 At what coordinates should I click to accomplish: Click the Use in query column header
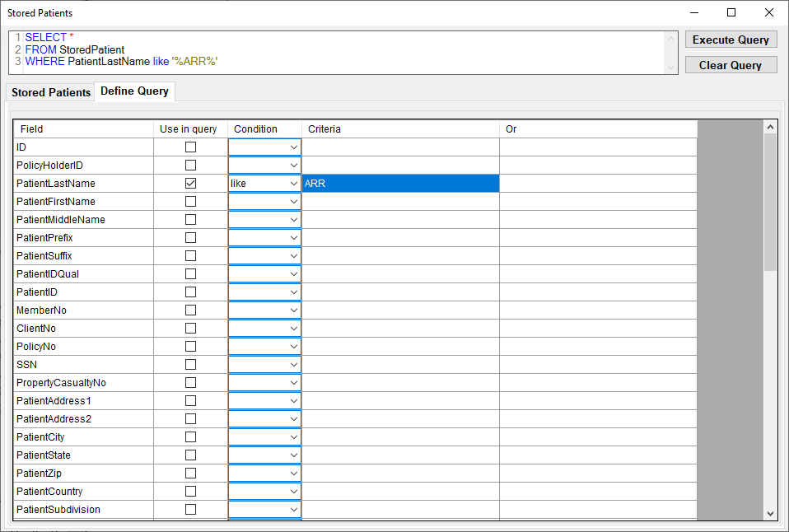coord(191,128)
